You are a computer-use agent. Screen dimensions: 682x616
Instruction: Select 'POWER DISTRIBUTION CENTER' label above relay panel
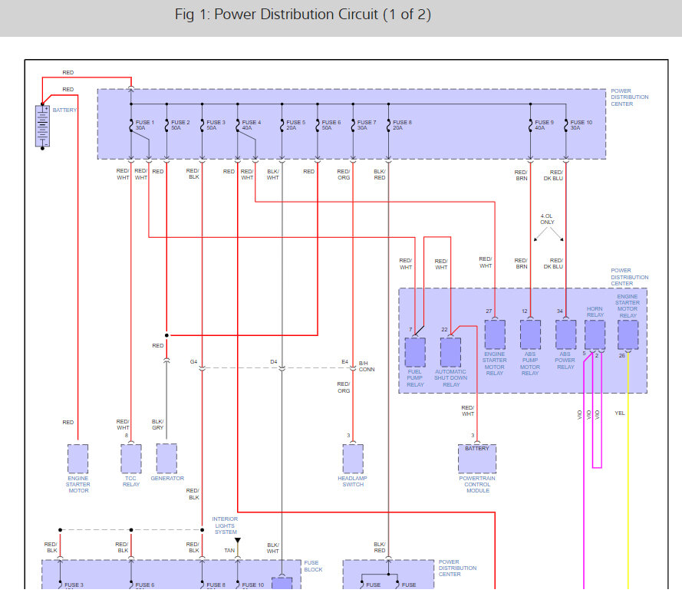629,277
